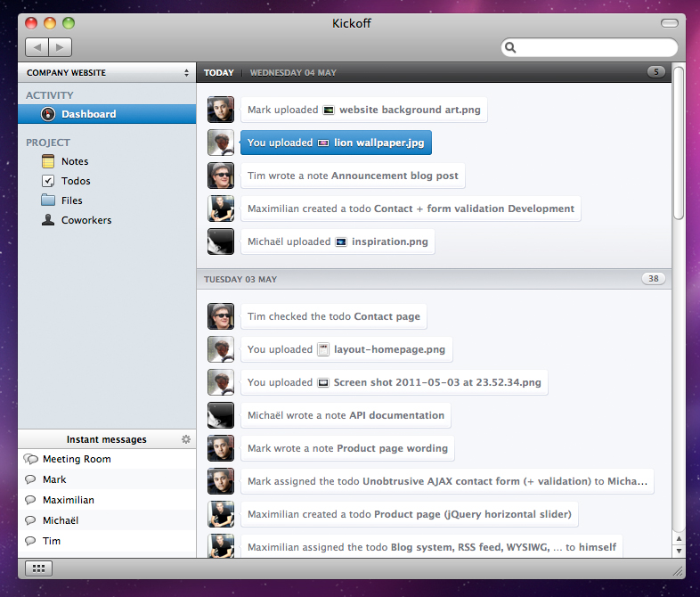
Task: Click the Coworkers person silhouette icon
Action: click(x=48, y=220)
